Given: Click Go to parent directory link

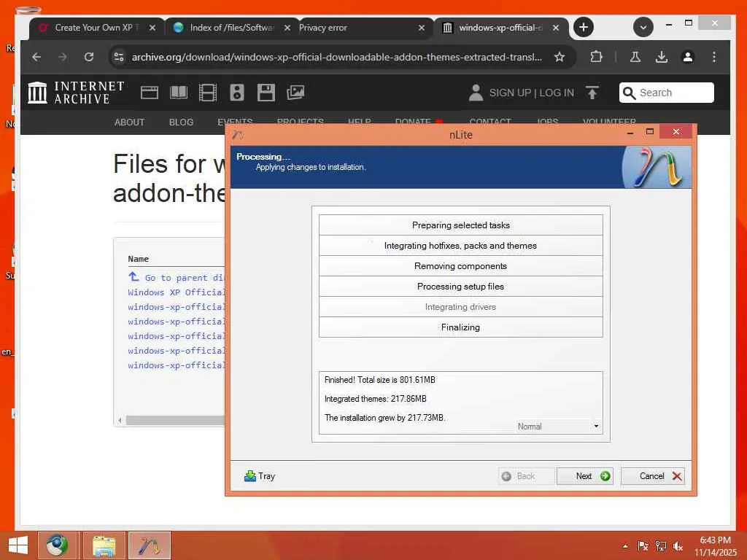Looking at the screenshot, I should click(177, 278).
